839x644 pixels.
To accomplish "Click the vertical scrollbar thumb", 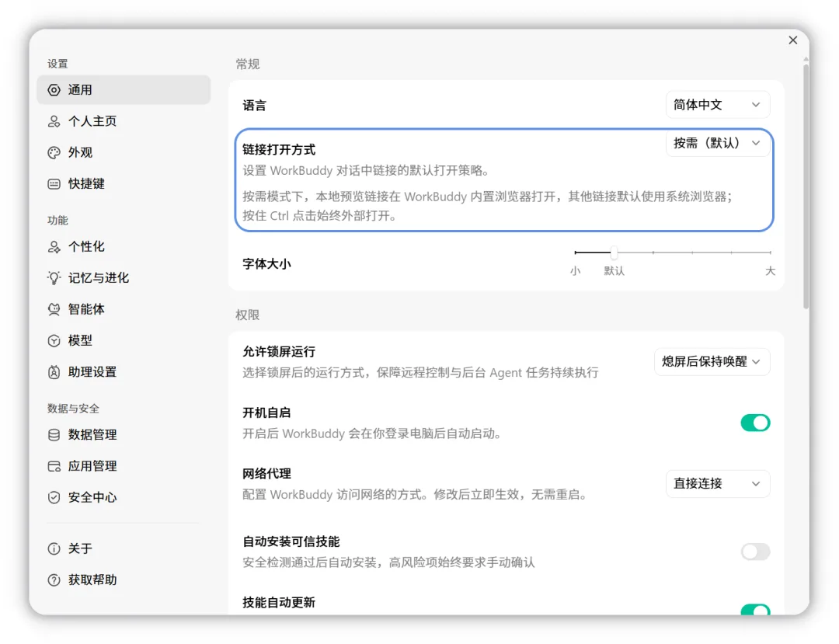I will (806, 185).
